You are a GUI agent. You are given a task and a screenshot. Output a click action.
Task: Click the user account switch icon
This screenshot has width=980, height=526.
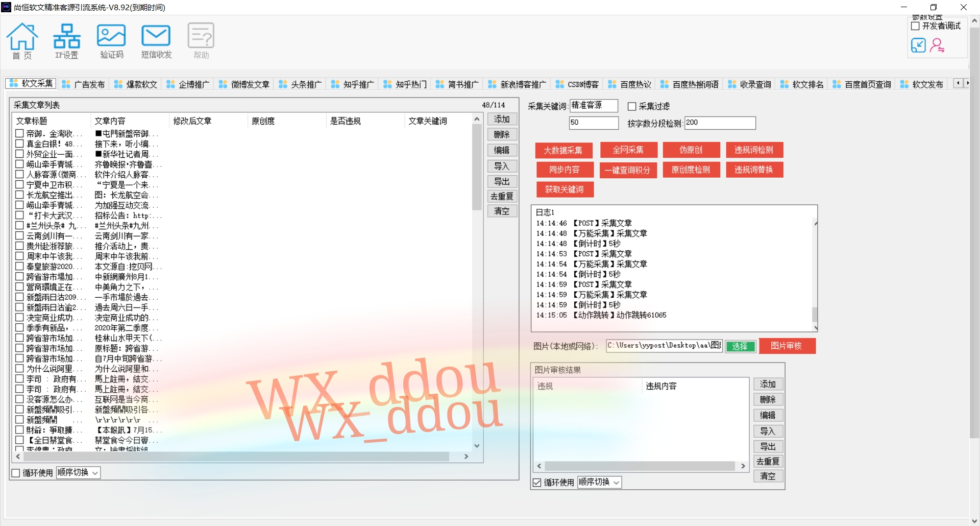coord(937,45)
